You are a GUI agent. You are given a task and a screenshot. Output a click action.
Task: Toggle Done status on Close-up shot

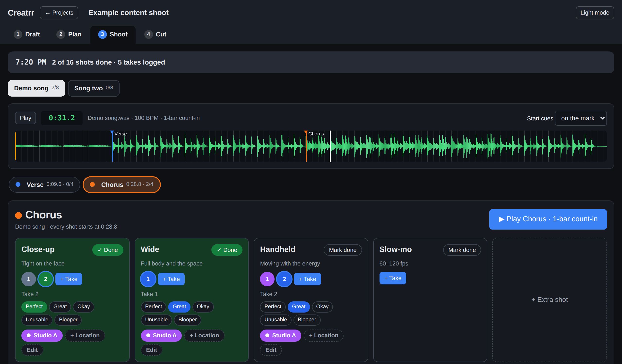(x=108, y=250)
